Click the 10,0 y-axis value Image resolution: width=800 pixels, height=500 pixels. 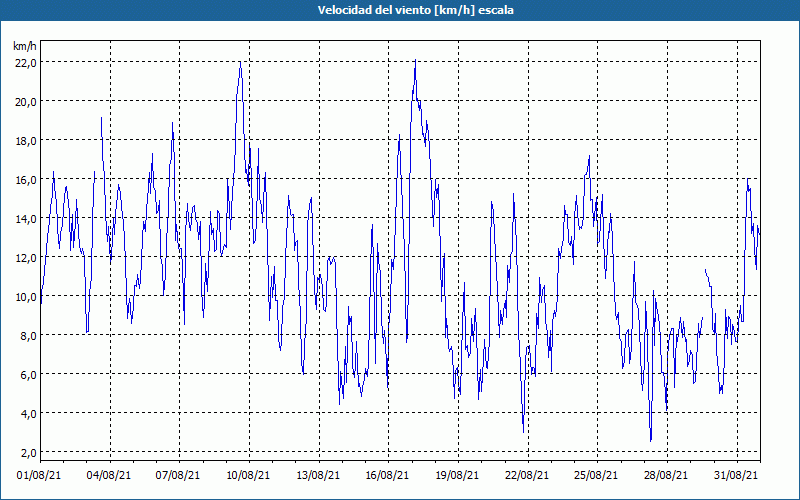(x=25, y=297)
